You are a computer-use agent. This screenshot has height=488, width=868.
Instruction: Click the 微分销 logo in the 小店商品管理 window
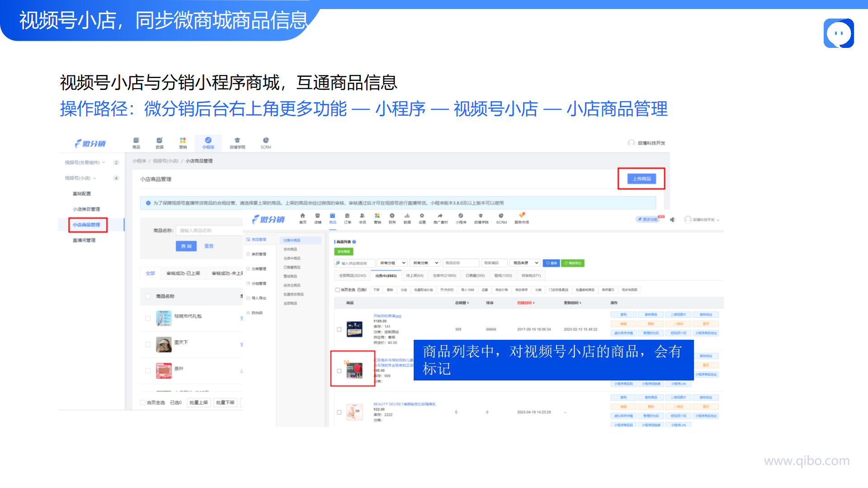(x=90, y=143)
